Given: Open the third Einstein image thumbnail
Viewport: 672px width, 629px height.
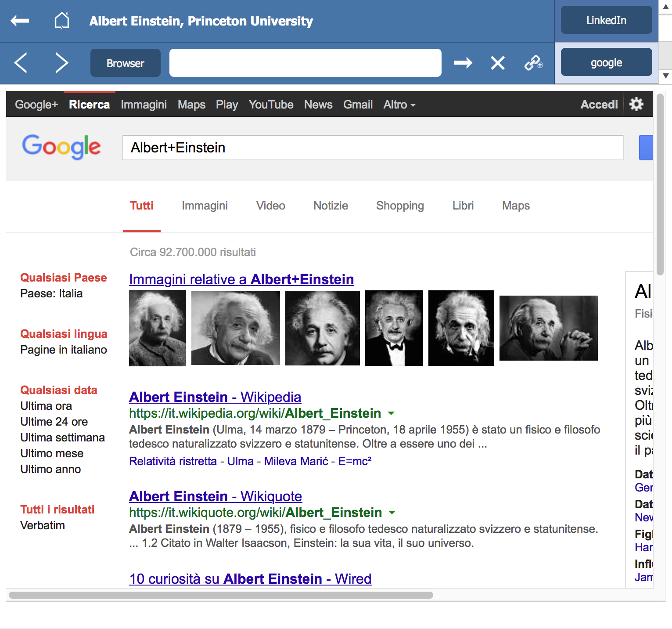Looking at the screenshot, I should (323, 328).
